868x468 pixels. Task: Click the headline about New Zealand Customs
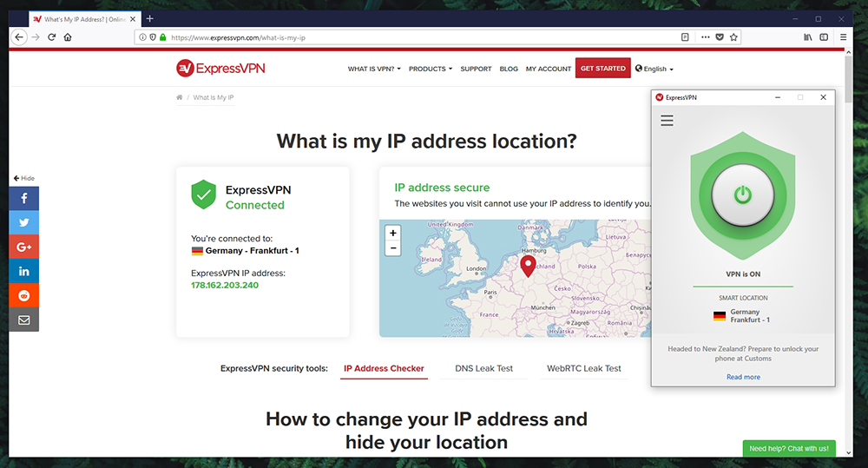(x=743, y=353)
